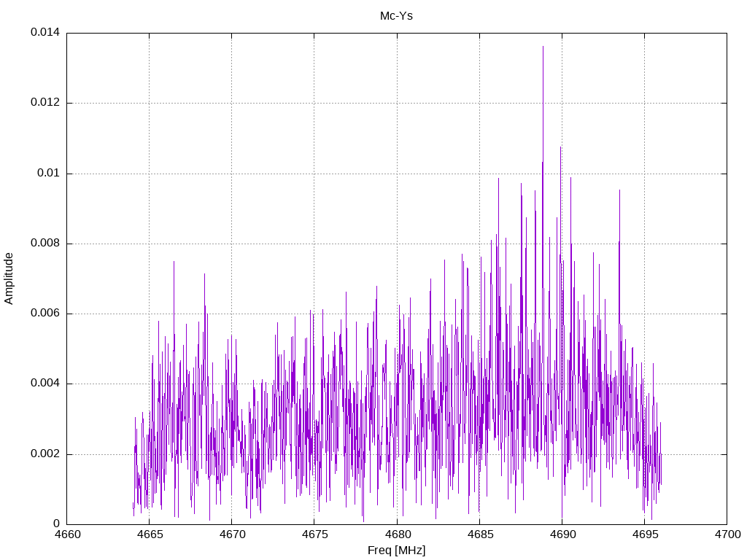Click the x-axis tick label 4685

[480, 534]
